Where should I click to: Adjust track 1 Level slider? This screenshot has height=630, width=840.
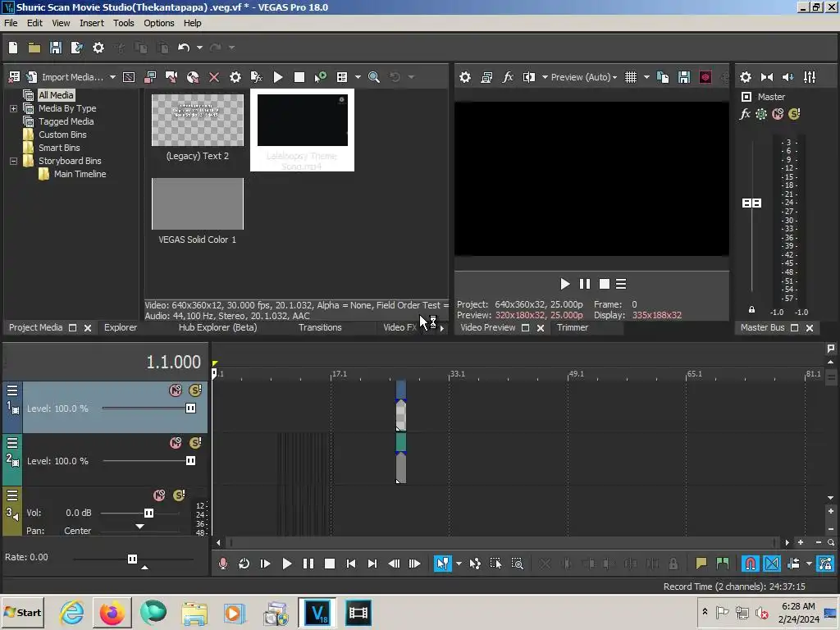[x=190, y=409]
